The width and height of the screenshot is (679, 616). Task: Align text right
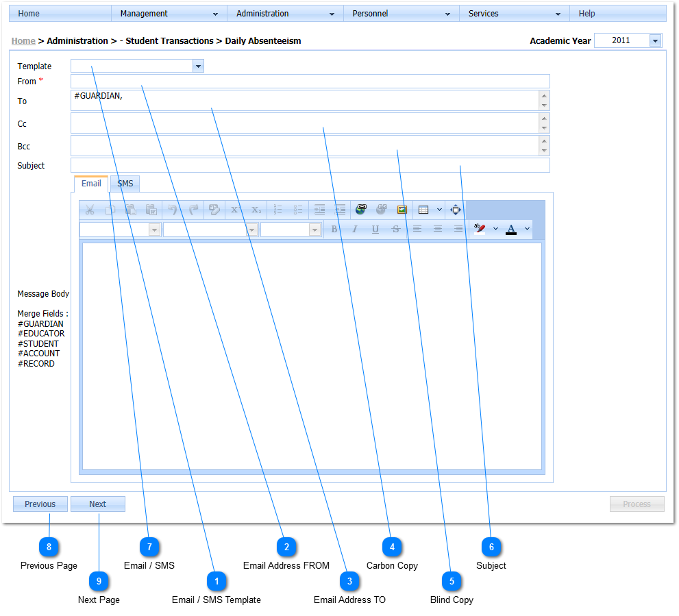[x=458, y=229]
